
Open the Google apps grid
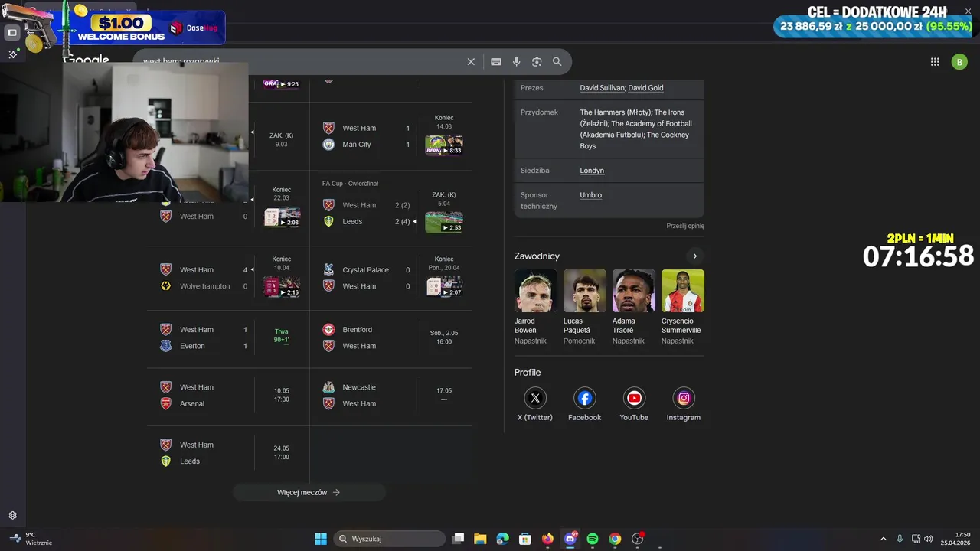(935, 62)
